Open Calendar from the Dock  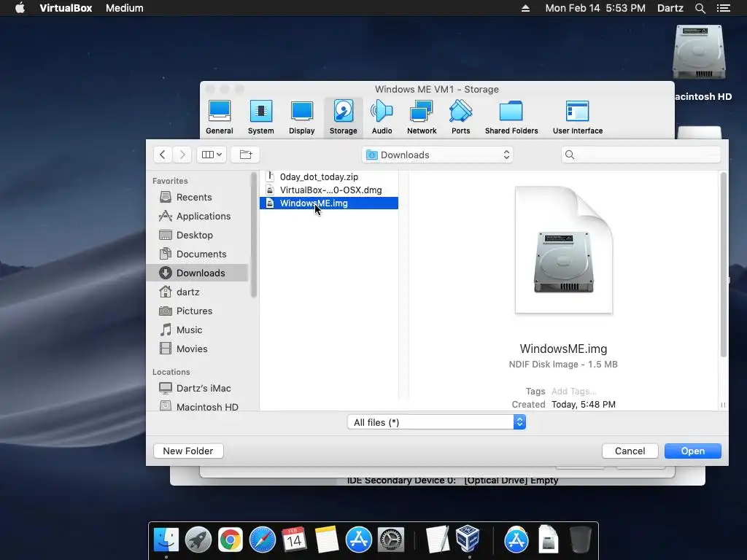294,540
